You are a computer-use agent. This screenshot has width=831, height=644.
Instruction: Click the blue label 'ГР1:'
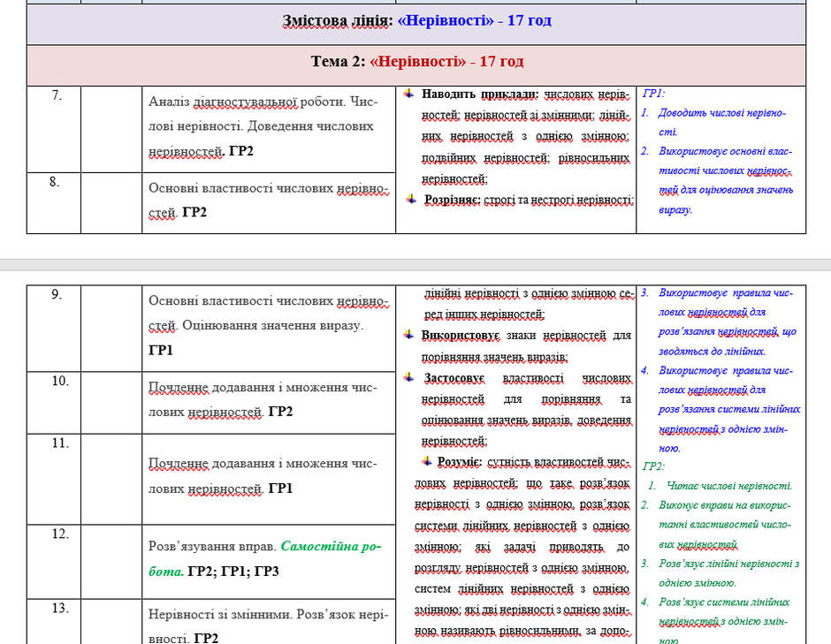653,94
